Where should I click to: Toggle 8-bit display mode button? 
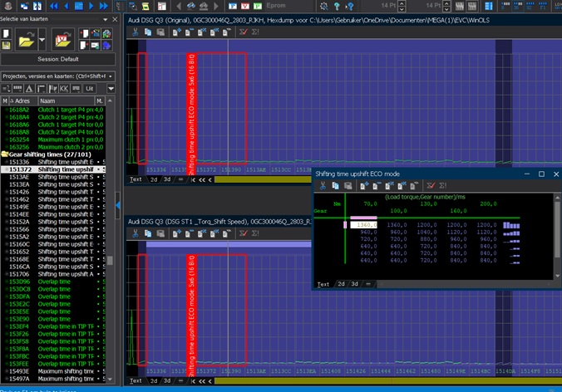pyautogui.click(x=505, y=6)
